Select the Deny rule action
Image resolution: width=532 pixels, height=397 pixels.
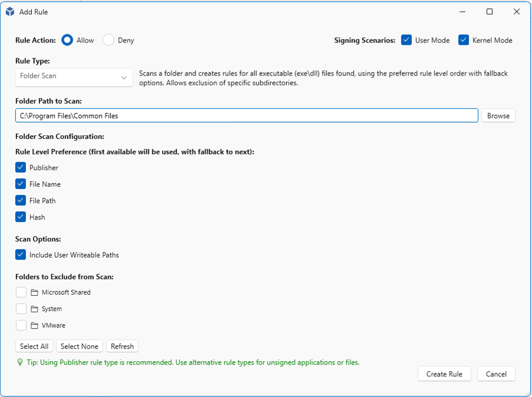tap(108, 40)
